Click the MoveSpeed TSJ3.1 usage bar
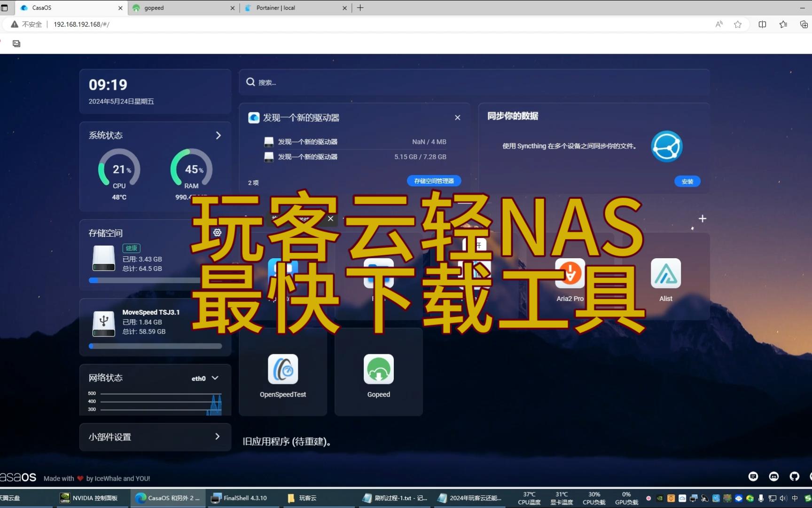 click(x=156, y=346)
